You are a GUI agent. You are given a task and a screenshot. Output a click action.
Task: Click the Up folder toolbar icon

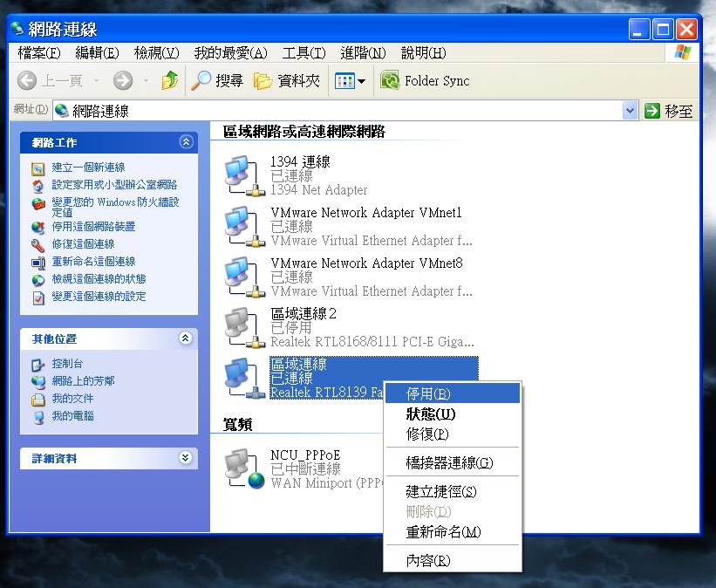pyautogui.click(x=170, y=81)
